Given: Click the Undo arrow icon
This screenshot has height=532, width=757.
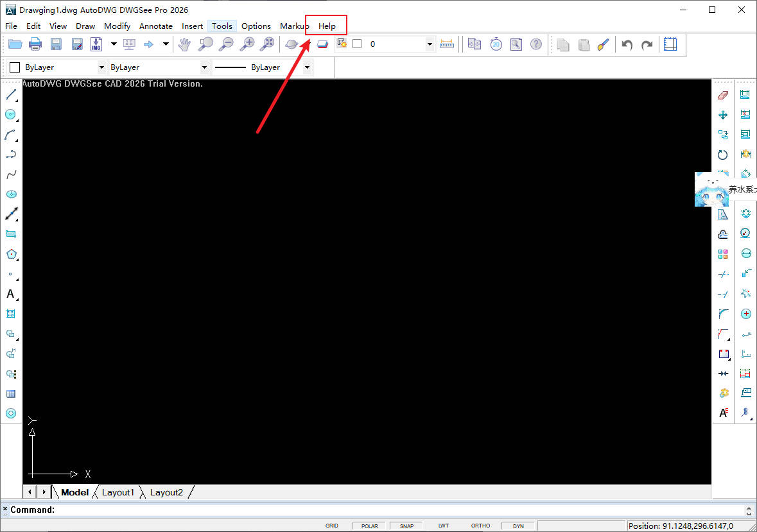Looking at the screenshot, I should point(627,45).
